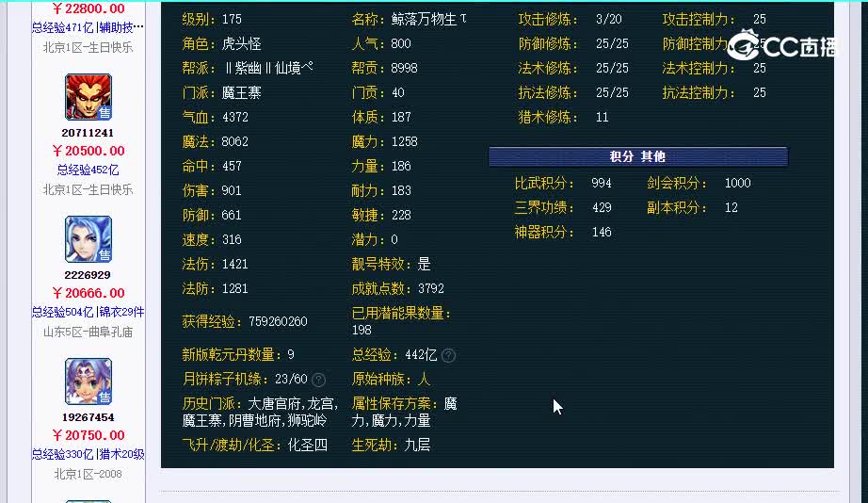Click character ID 19267454
Viewport: 868px width, 503px height.
tap(88, 417)
